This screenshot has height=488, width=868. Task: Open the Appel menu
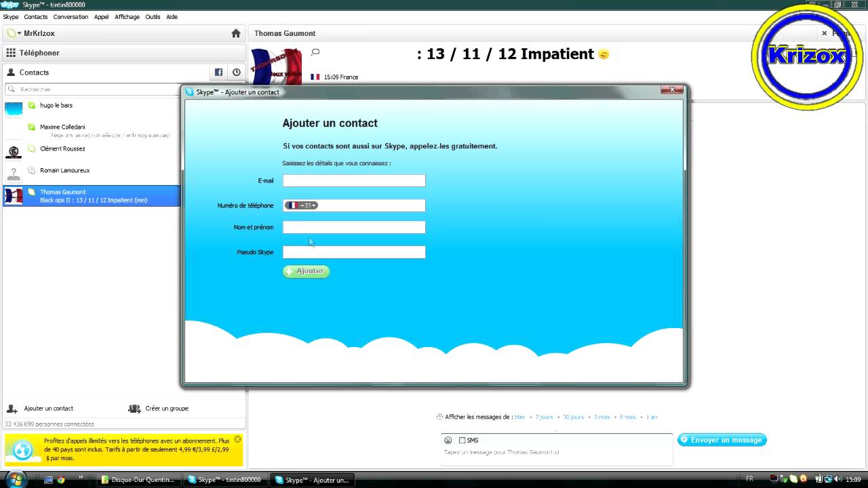(102, 17)
